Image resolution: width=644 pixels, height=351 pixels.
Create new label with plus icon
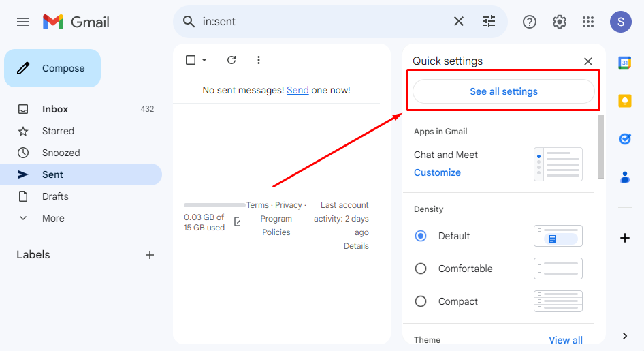(150, 255)
